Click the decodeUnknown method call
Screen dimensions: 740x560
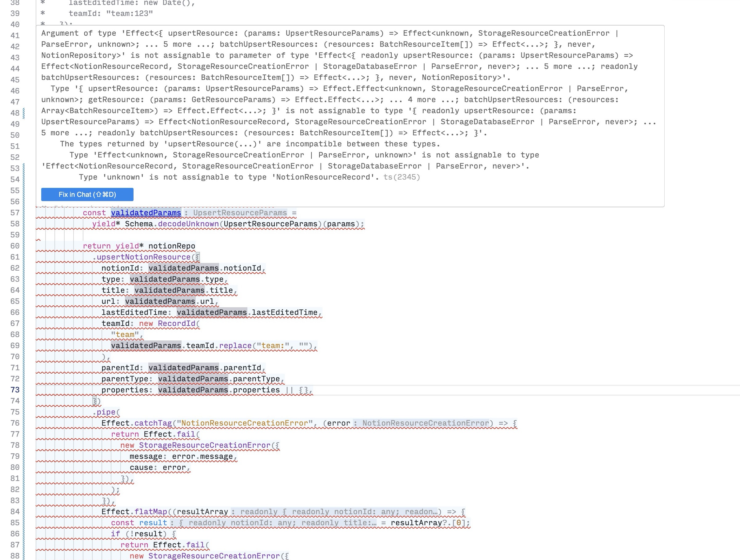pyautogui.click(x=188, y=224)
